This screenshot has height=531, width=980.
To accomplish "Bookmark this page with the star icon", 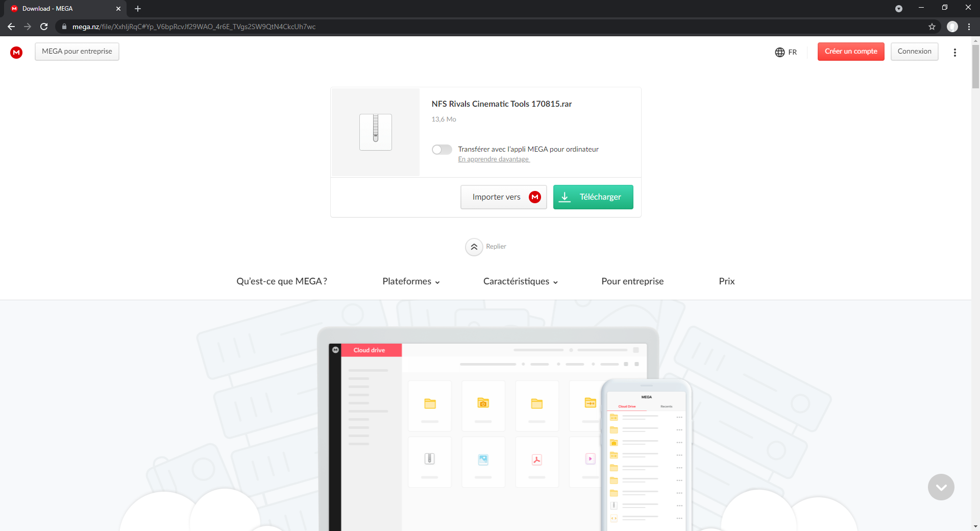I will click(932, 27).
